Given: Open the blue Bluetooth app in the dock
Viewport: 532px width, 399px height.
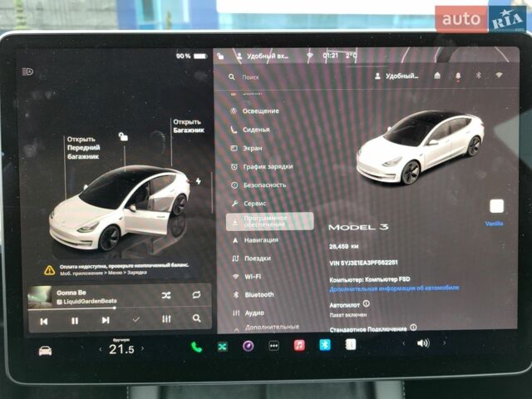Looking at the screenshot, I should pyautogui.click(x=325, y=345).
